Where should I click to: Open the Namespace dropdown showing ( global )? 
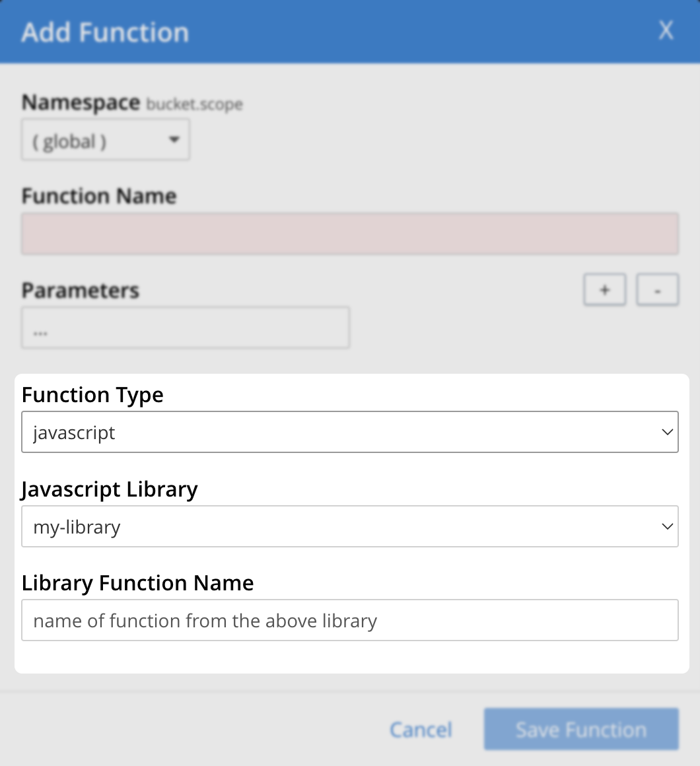(106, 139)
